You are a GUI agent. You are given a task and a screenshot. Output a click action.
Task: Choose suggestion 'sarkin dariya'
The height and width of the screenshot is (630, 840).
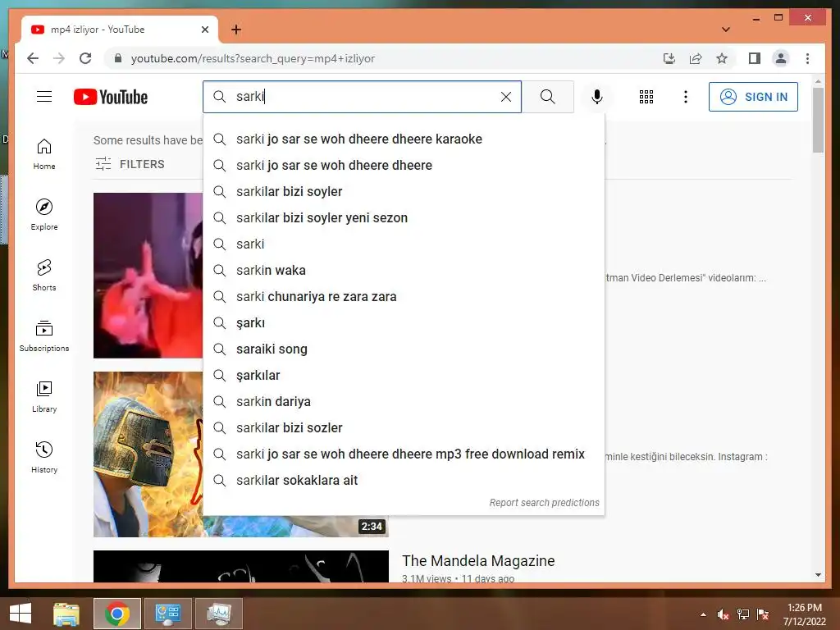tap(404, 401)
